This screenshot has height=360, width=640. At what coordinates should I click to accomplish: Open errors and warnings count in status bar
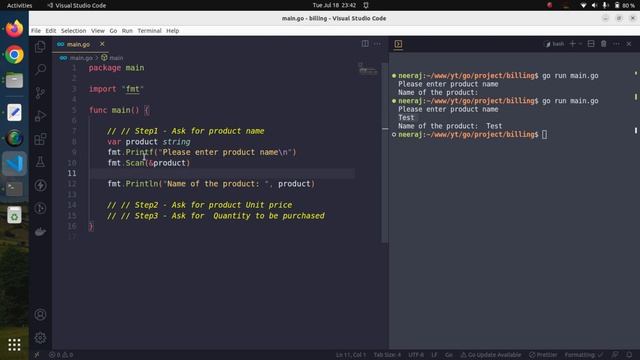coord(61,355)
